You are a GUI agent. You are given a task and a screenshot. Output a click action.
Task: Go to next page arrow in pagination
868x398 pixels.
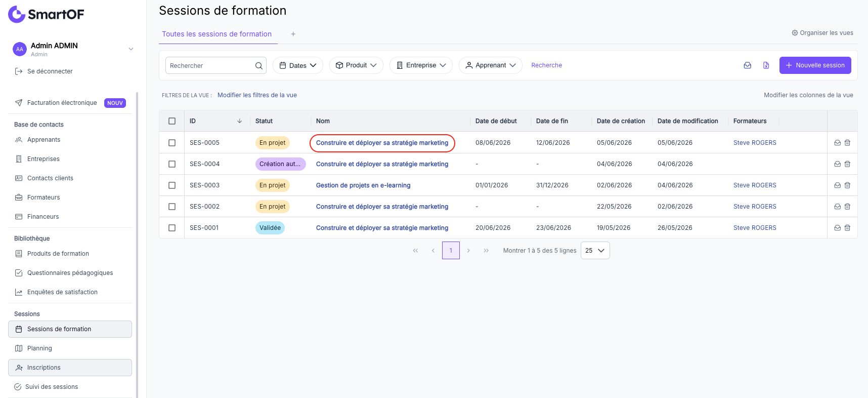pyautogui.click(x=468, y=251)
